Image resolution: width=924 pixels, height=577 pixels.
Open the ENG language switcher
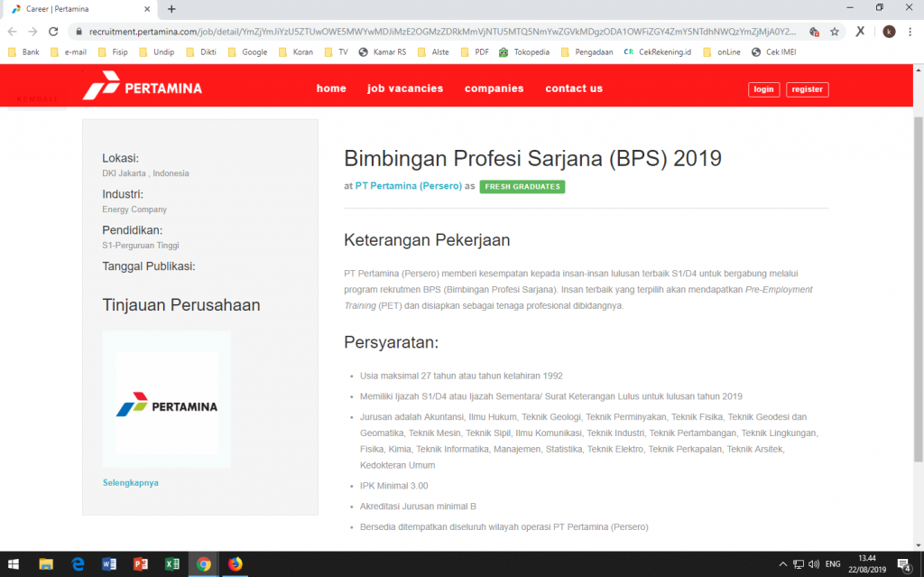[832, 564]
